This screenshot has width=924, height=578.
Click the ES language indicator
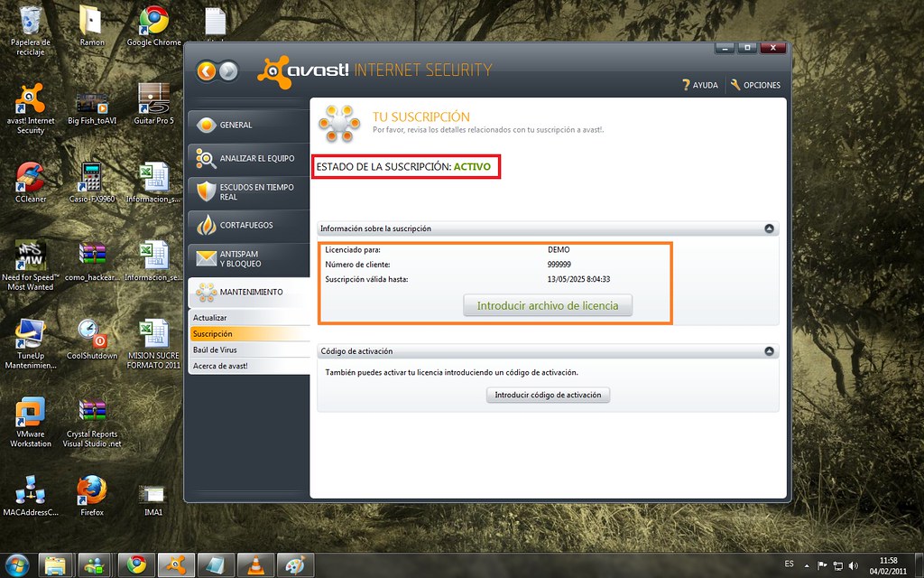point(789,564)
